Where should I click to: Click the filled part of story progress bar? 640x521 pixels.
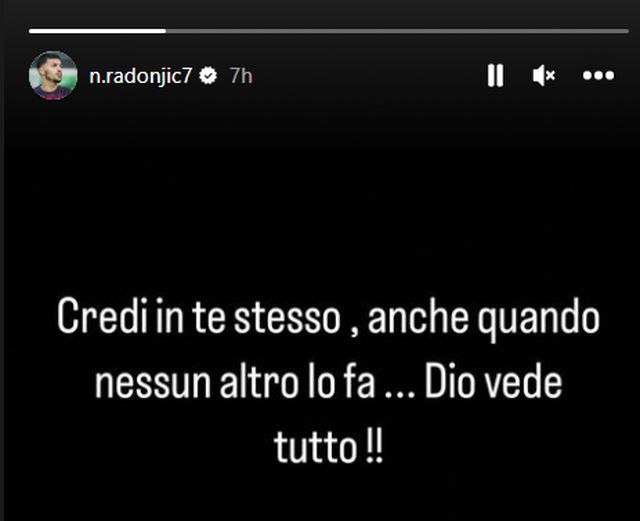click(97, 31)
